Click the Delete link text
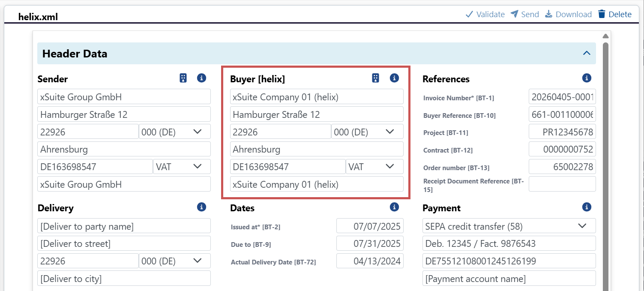This screenshot has width=644, height=291. point(620,14)
